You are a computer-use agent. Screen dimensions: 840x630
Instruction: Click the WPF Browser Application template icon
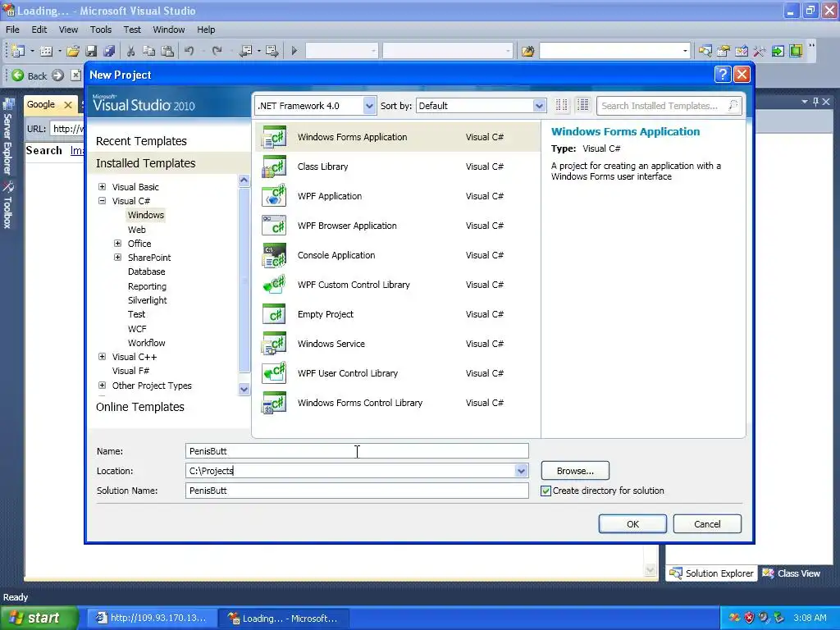274,226
